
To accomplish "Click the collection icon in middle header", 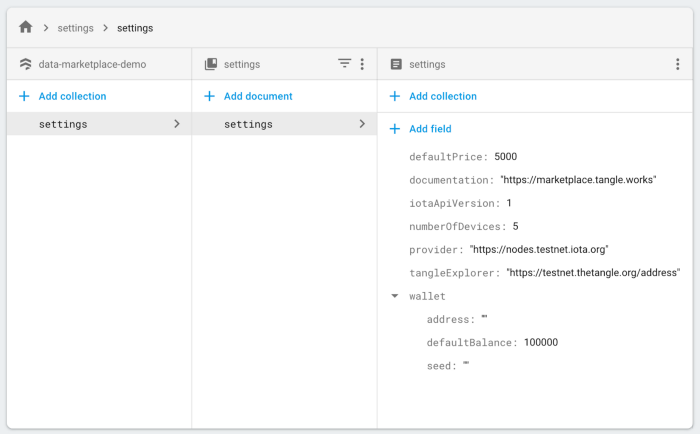I will click(x=211, y=64).
